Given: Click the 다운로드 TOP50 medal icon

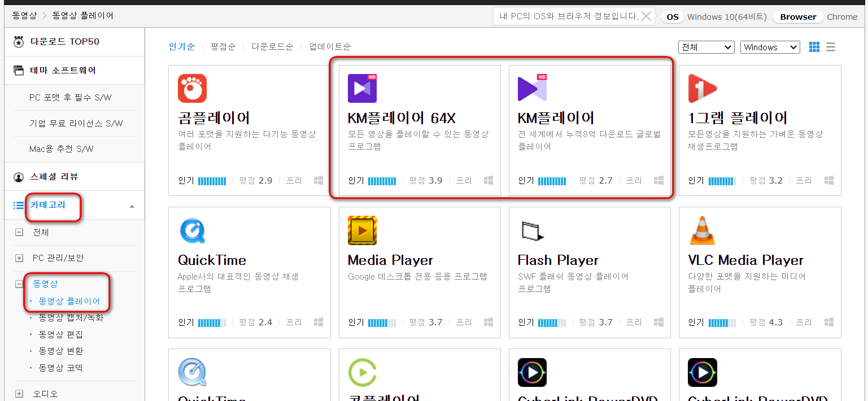Looking at the screenshot, I should pos(19,42).
